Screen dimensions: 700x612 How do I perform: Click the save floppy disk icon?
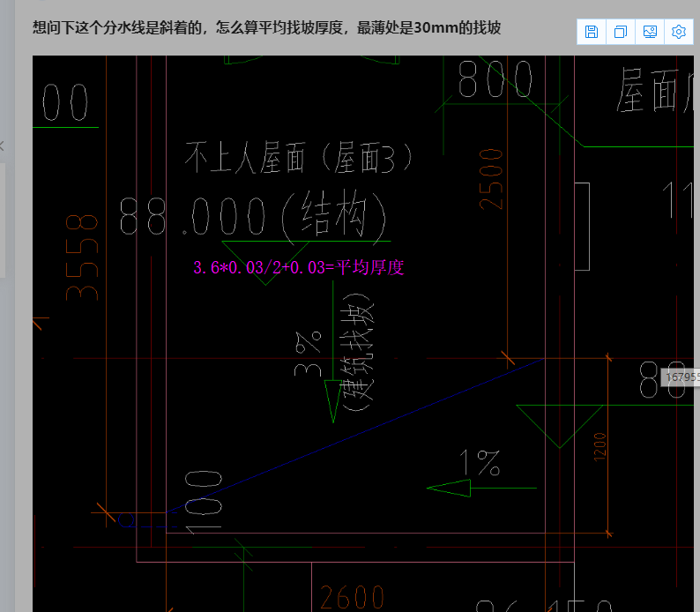(x=591, y=32)
